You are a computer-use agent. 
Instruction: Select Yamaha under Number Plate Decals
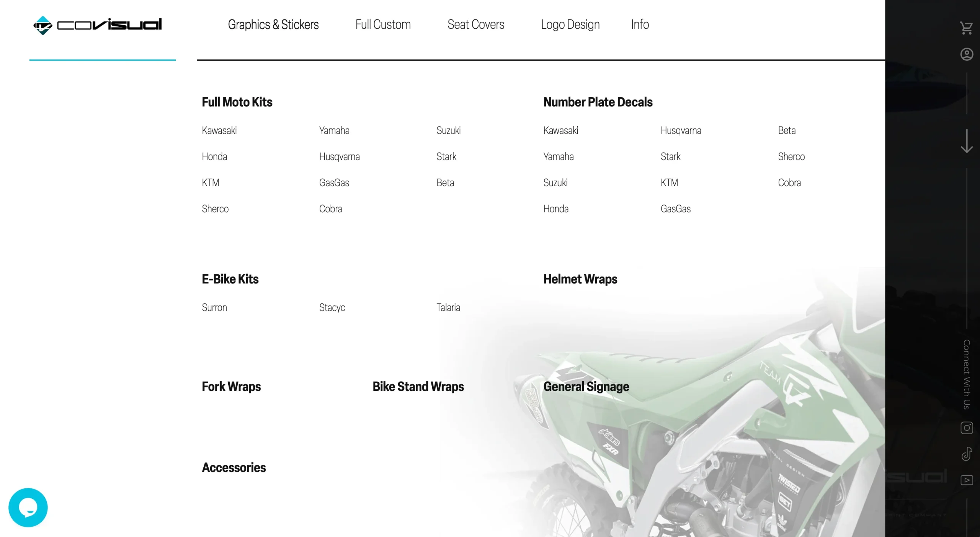click(558, 156)
